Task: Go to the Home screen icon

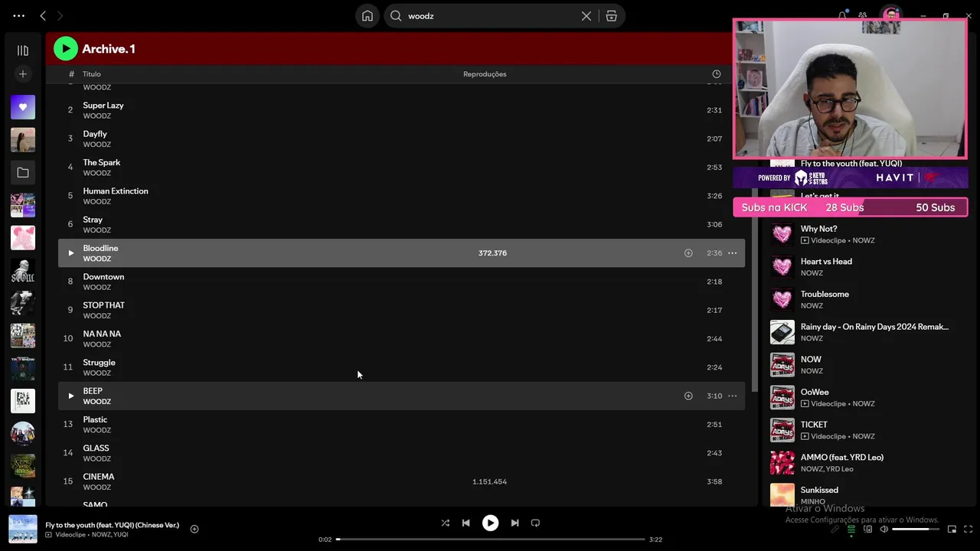Action: [367, 16]
